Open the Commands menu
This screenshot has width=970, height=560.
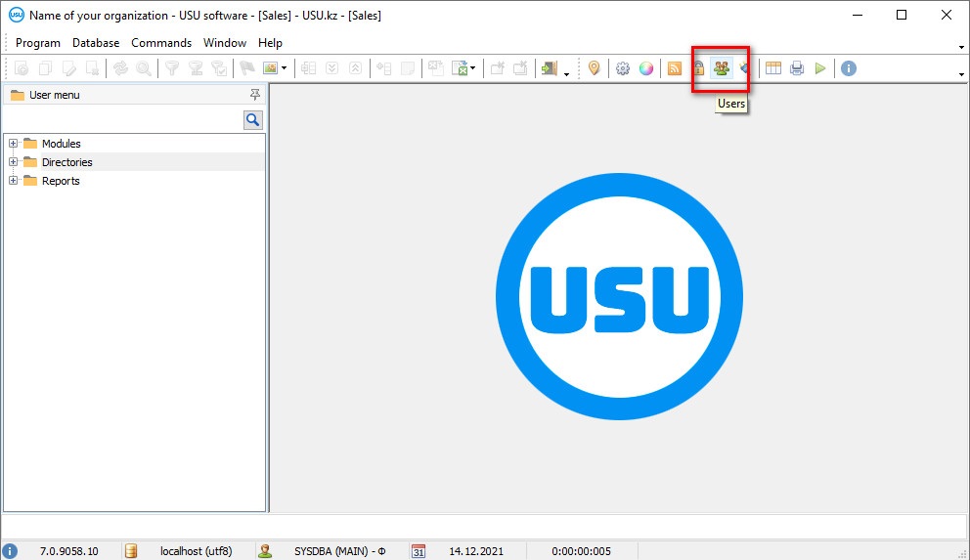coord(161,43)
